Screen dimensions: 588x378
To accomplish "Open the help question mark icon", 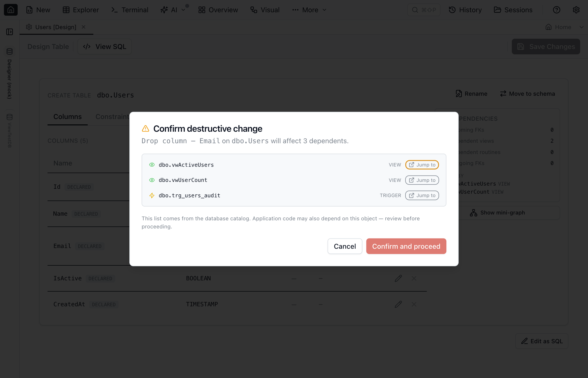I will (556, 10).
